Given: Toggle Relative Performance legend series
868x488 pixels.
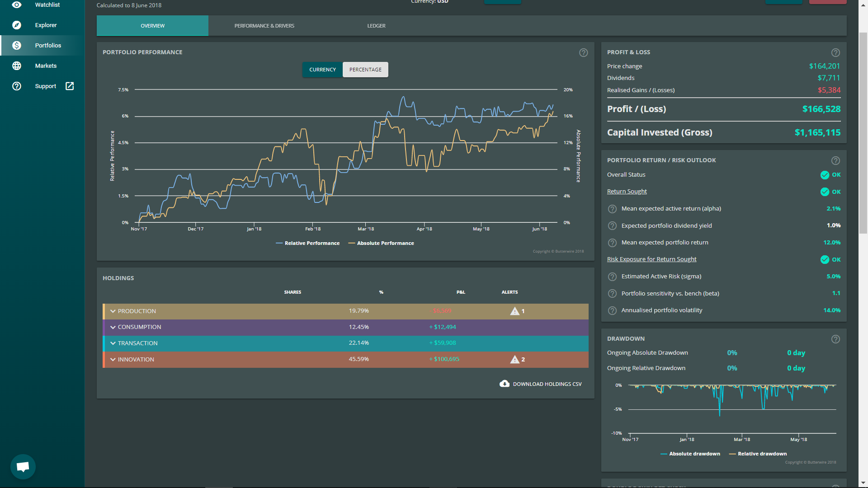Looking at the screenshot, I should coord(307,243).
